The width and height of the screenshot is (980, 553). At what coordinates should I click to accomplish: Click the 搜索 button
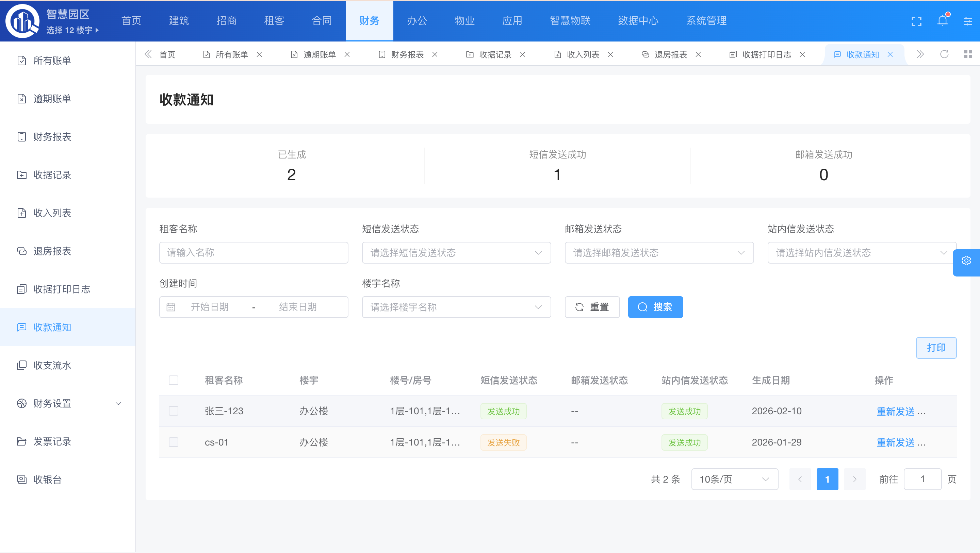(655, 307)
